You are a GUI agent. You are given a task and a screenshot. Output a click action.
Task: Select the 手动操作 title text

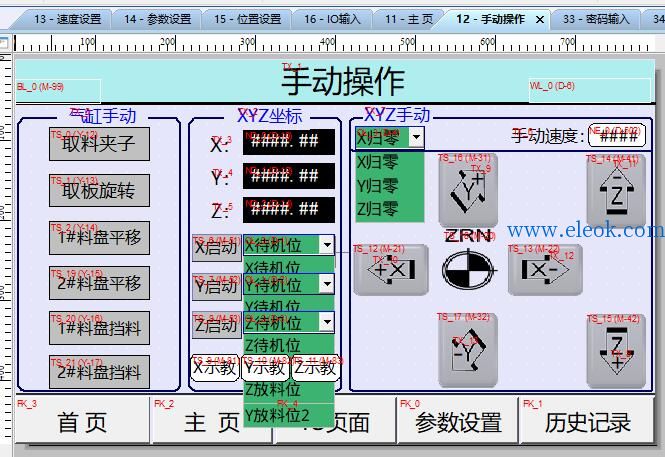[343, 81]
